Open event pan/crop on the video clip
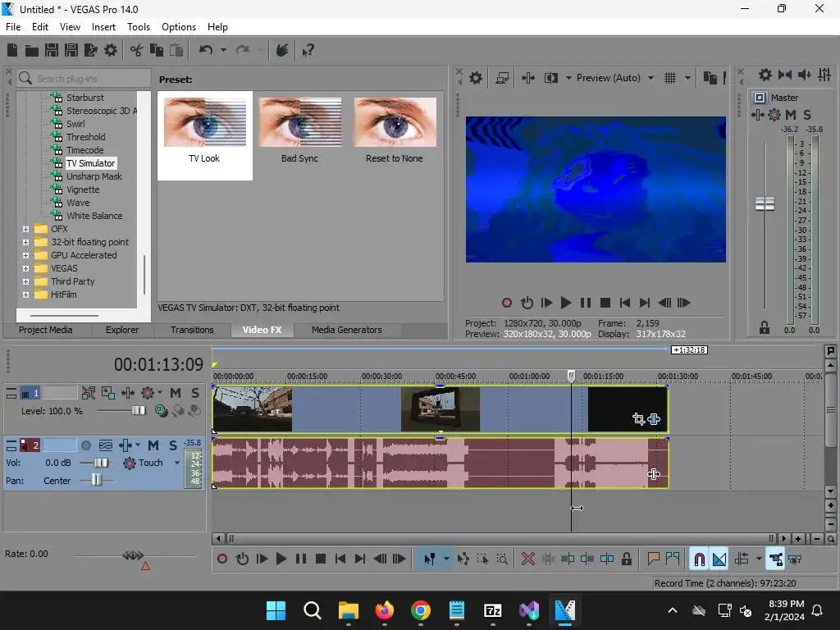Screen dimensions: 840x630 tap(638, 419)
